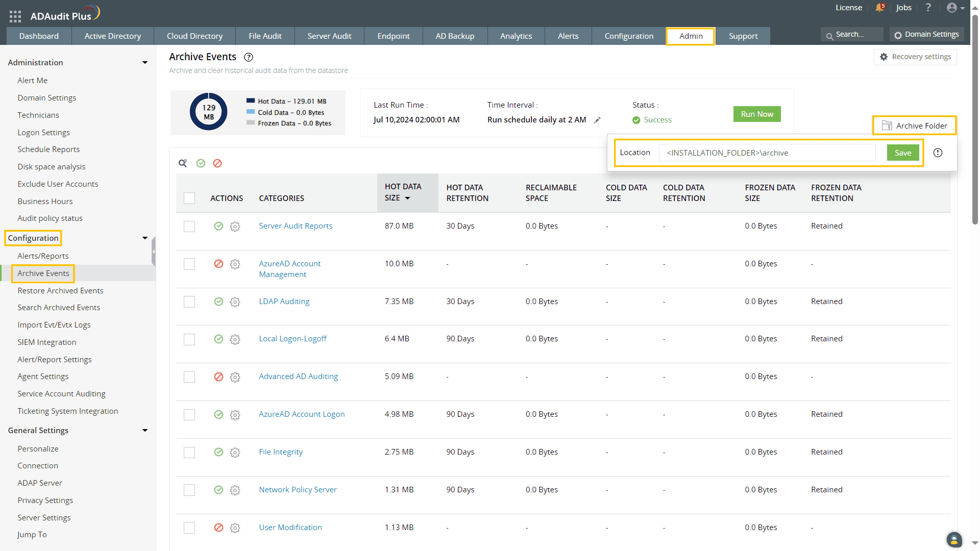Open the notifications bell icon

[x=879, y=8]
